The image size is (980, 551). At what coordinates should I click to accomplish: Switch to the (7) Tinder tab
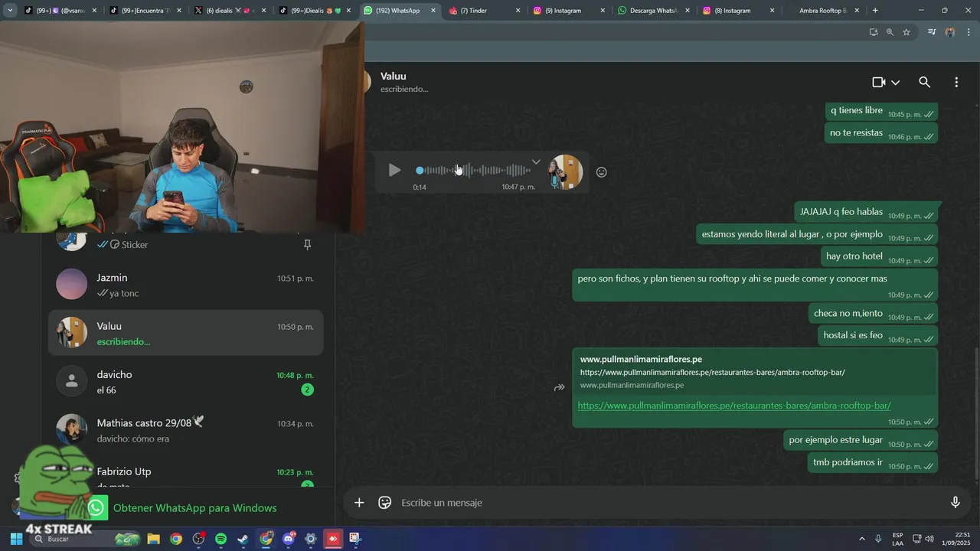482,11
